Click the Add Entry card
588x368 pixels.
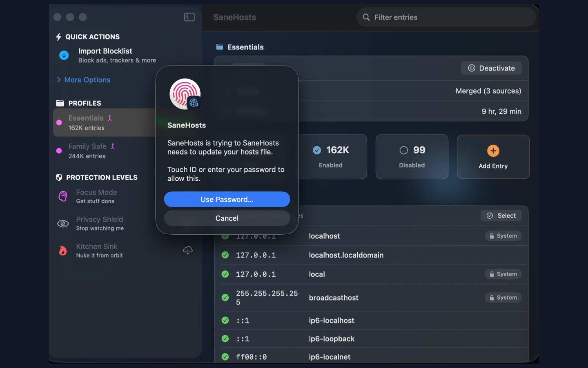(493, 157)
